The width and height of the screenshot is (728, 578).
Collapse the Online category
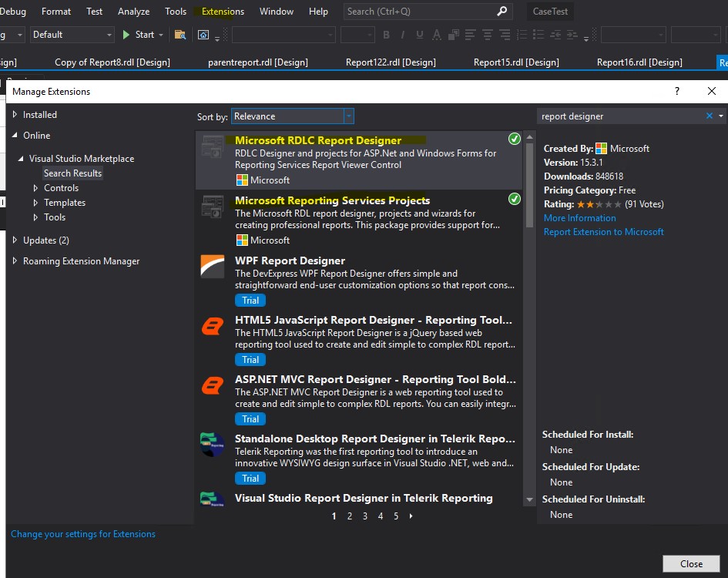pos(15,135)
